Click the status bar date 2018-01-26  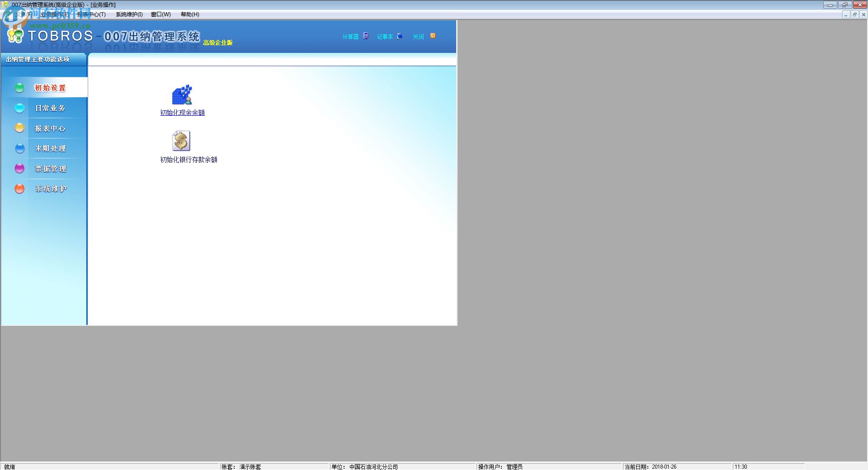664,467
